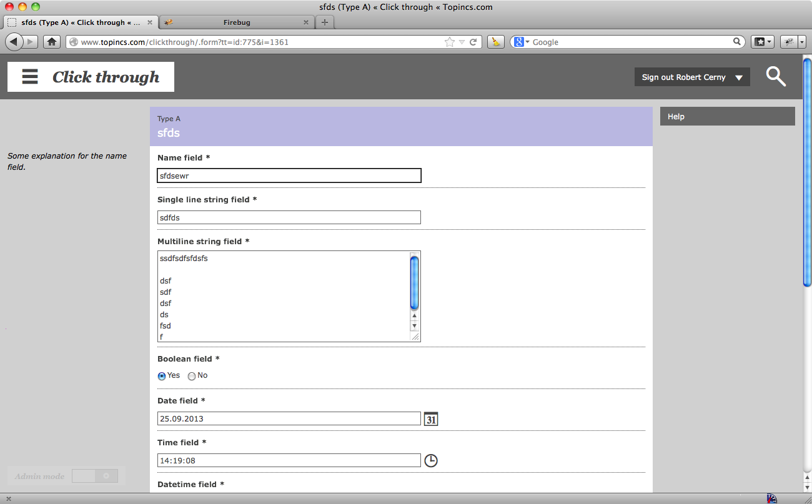
Task: Reload the page with the refresh icon
Action: pos(473,42)
